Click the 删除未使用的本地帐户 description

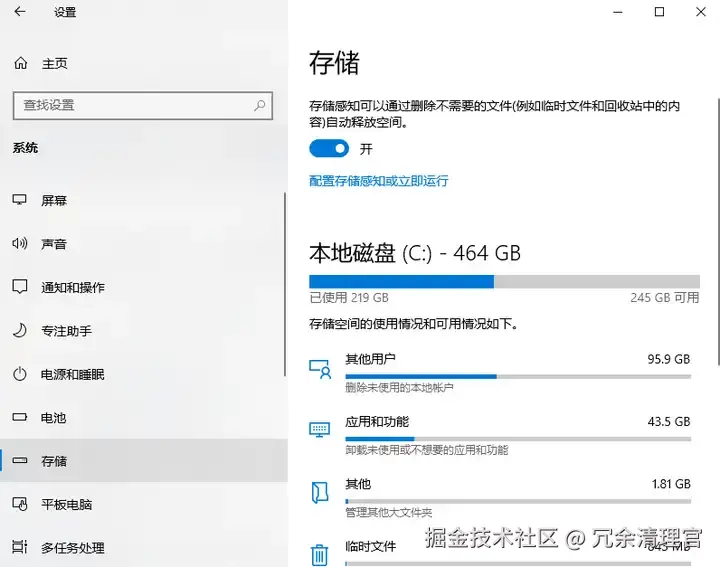tap(399, 388)
